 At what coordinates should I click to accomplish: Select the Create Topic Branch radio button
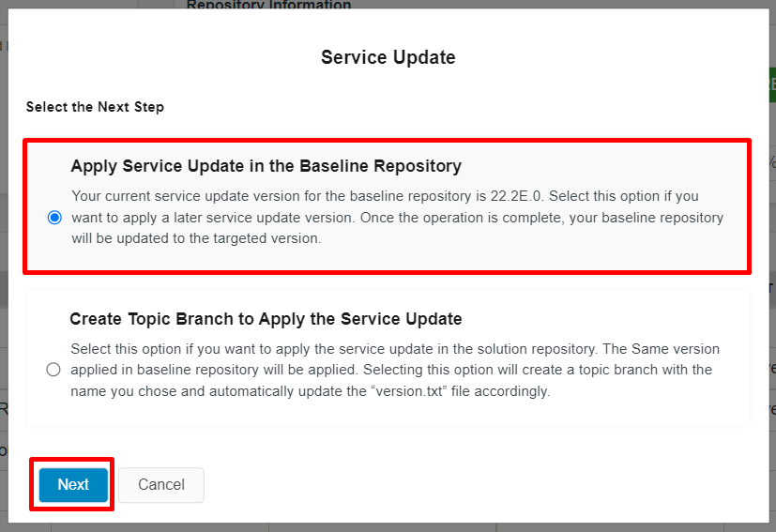tap(53, 370)
